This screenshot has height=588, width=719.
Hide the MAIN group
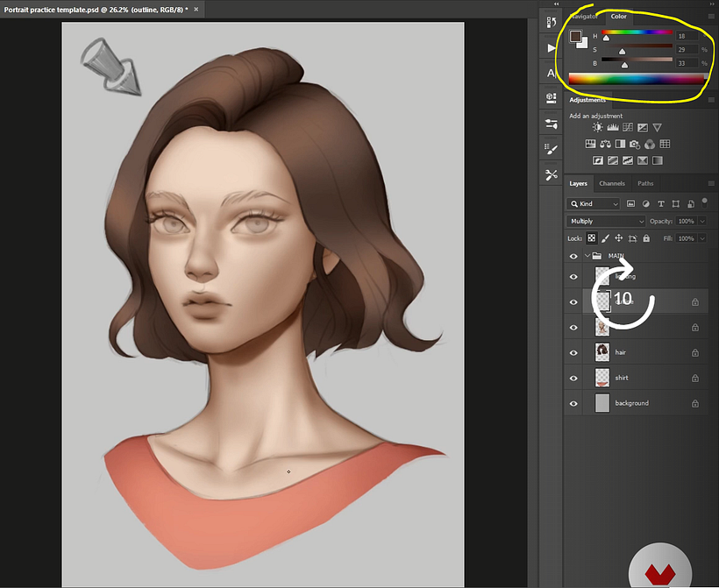click(x=573, y=256)
